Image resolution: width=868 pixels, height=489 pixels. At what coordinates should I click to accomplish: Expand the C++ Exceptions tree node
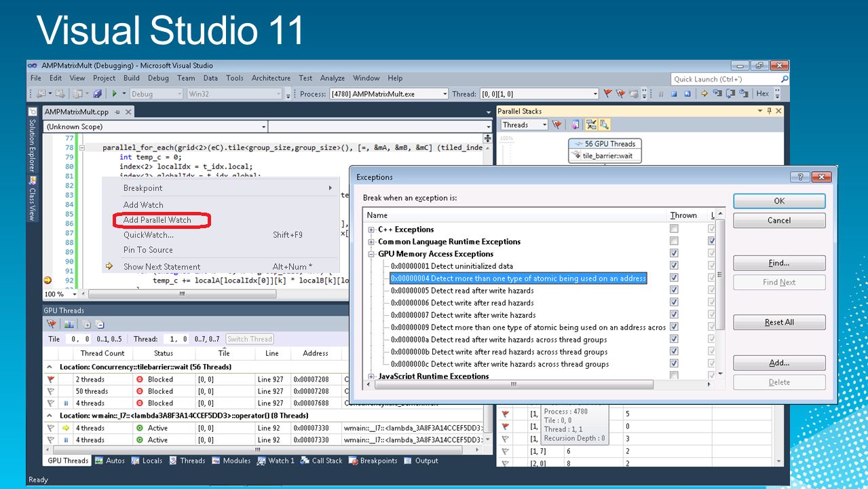coord(371,230)
